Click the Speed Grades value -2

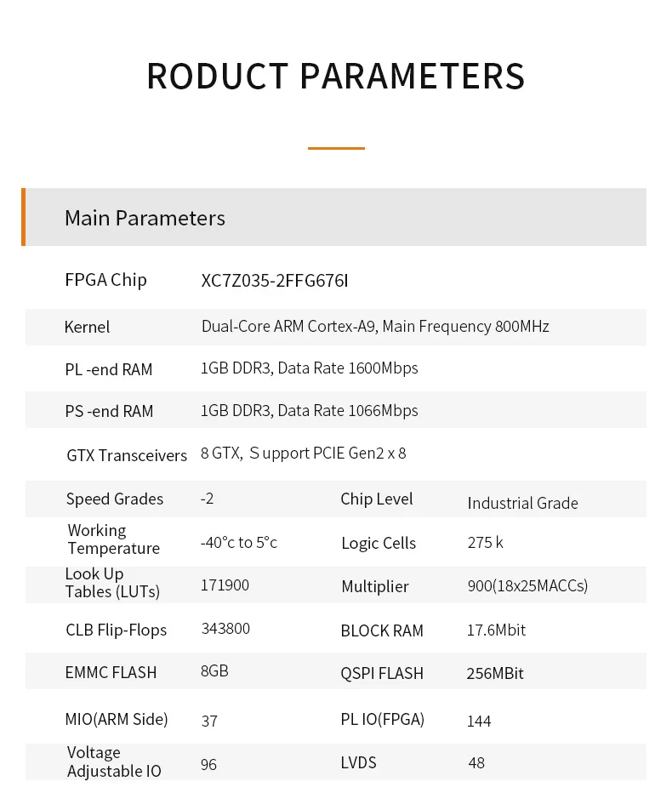(x=207, y=499)
